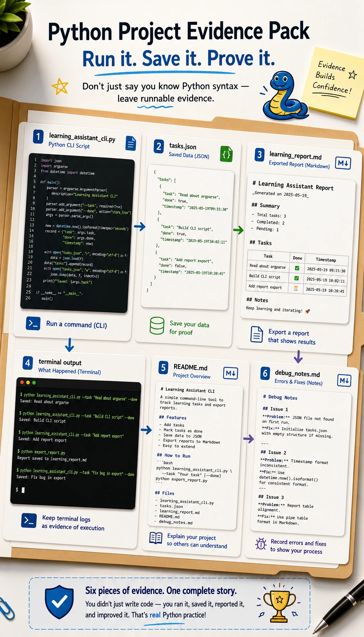The height and width of the screenshot is (637, 364).
Task: Click "Total tasks: 3" in the Summary
Action: (x=271, y=215)
